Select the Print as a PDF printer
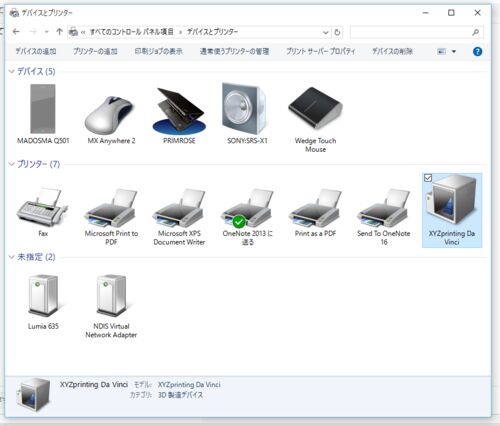The width and height of the screenshot is (500, 426). tap(315, 213)
